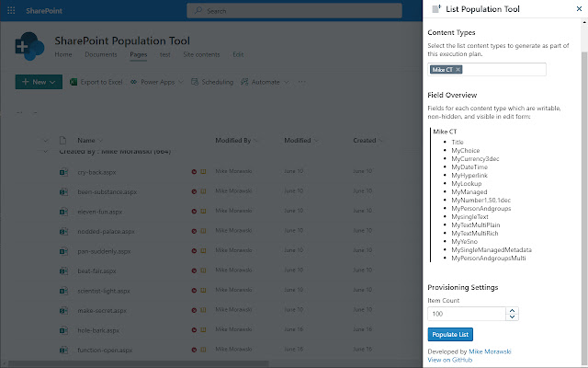Click the horizontal list scrollbar
Screen dimensions: 588x368
tap(139, 364)
